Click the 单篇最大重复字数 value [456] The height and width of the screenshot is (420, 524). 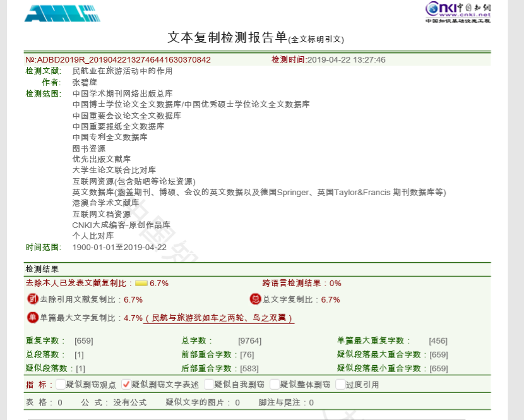(438, 341)
